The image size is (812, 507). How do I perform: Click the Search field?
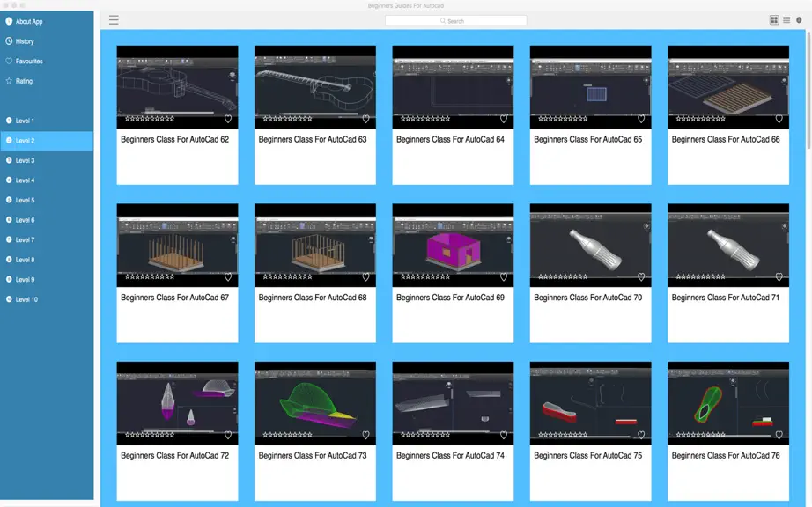[455, 21]
